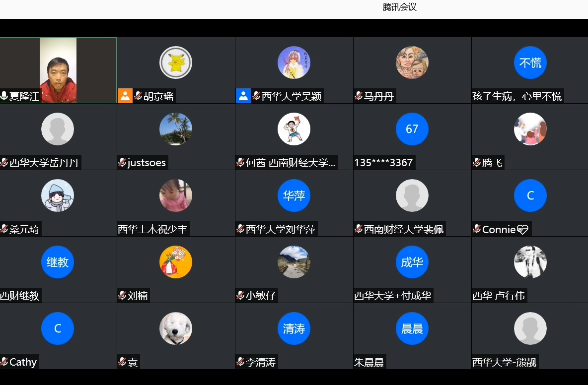Select the 晨晨 avatar of 朱晨晨

pos(412,328)
